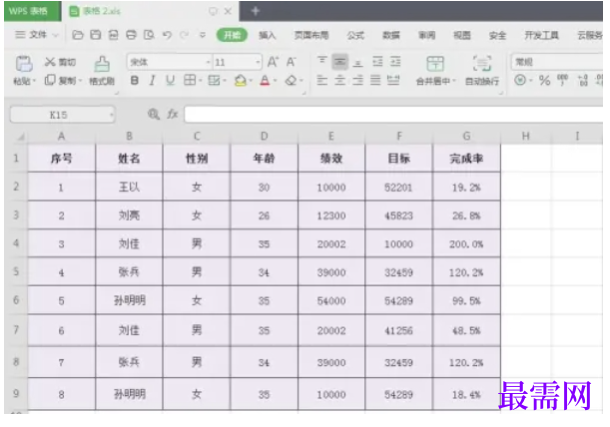Image resolution: width=610 pixels, height=427 pixels.
Task: Increase font size with A+ icon
Action: point(273,62)
